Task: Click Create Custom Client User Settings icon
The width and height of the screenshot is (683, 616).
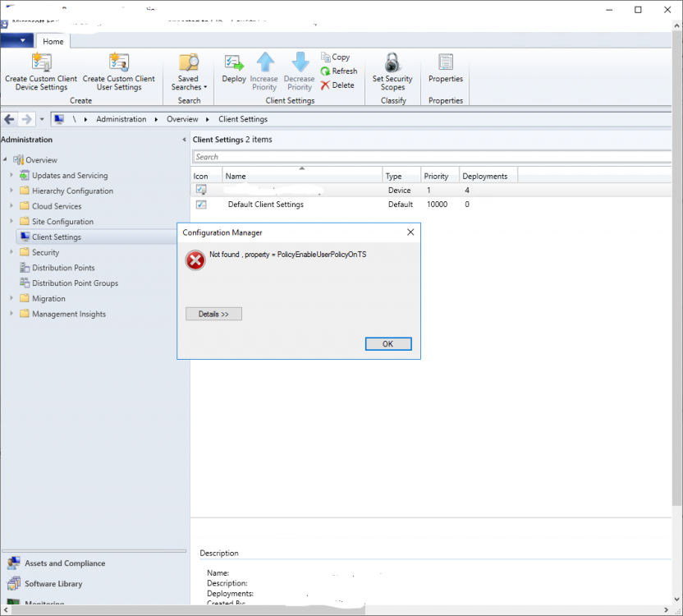Action: 119,62
